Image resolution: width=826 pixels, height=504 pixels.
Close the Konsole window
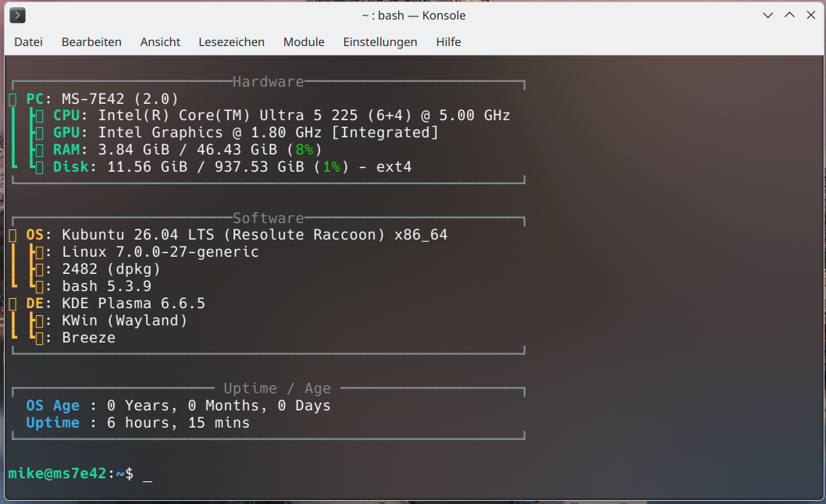811,16
